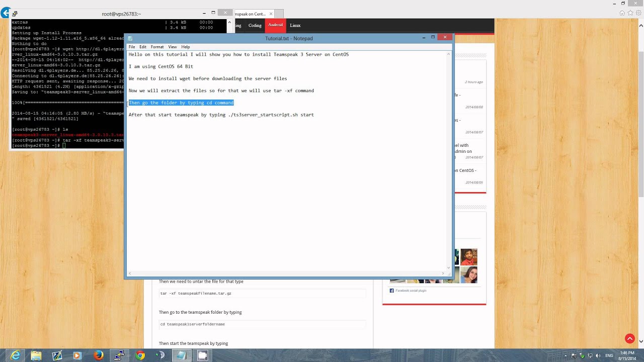
Task: Show hidden system tray icons
Action: tap(566, 356)
